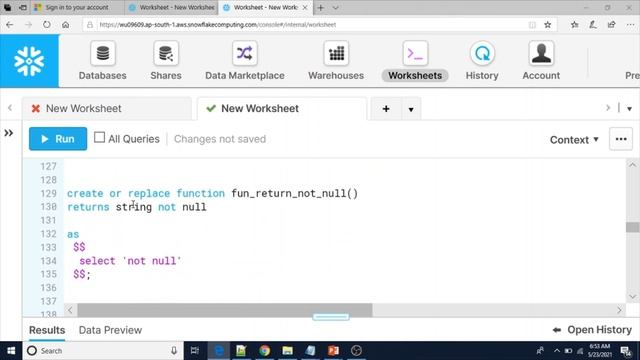Click the horizontal editor scrollbar thumb
This screenshot has height=360, width=640.
click(x=224, y=310)
